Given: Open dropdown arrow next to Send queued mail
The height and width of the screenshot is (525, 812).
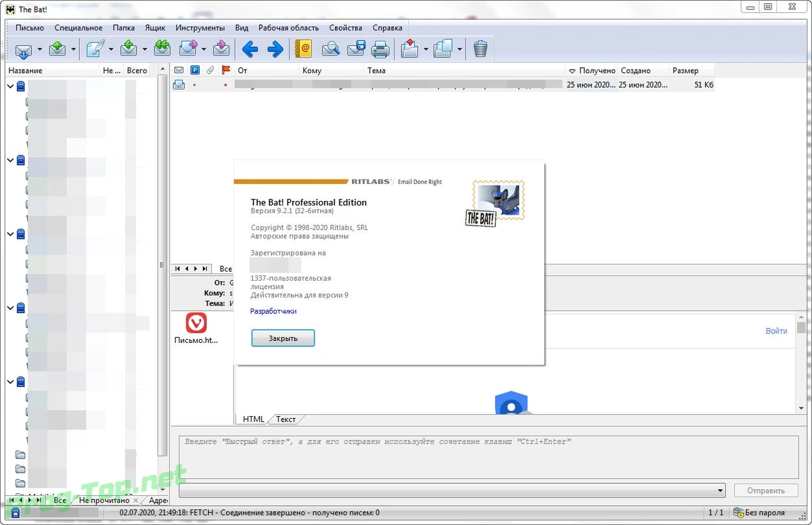Looking at the screenshot, I should point(72,49).
